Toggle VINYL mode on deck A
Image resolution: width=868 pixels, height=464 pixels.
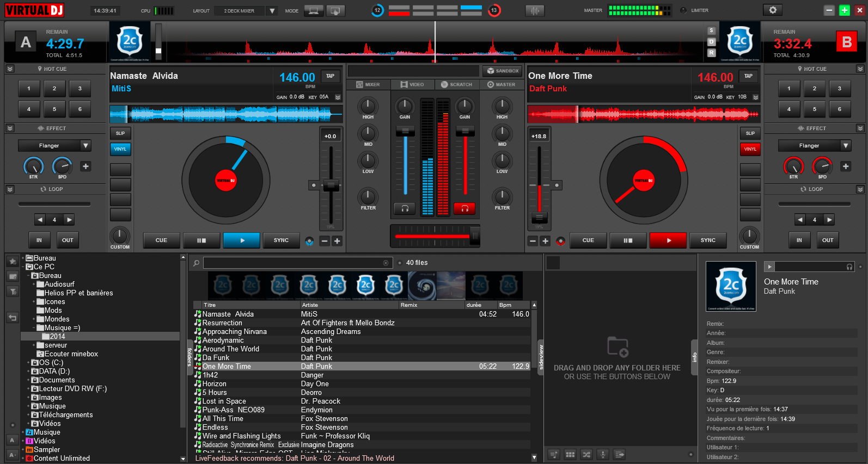coord(120,149)
